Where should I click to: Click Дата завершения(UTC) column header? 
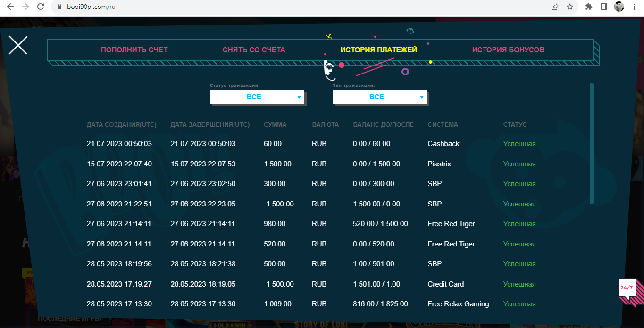point(210,124)
